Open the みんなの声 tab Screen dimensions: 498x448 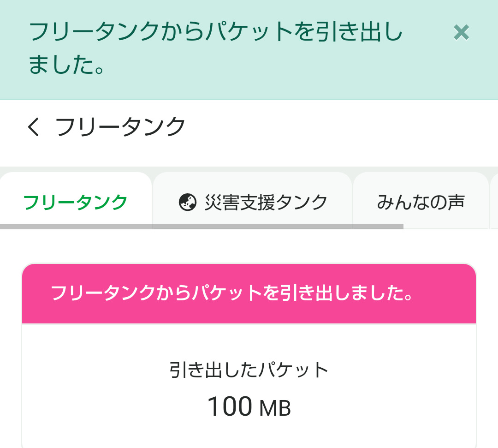click(421, 202)
